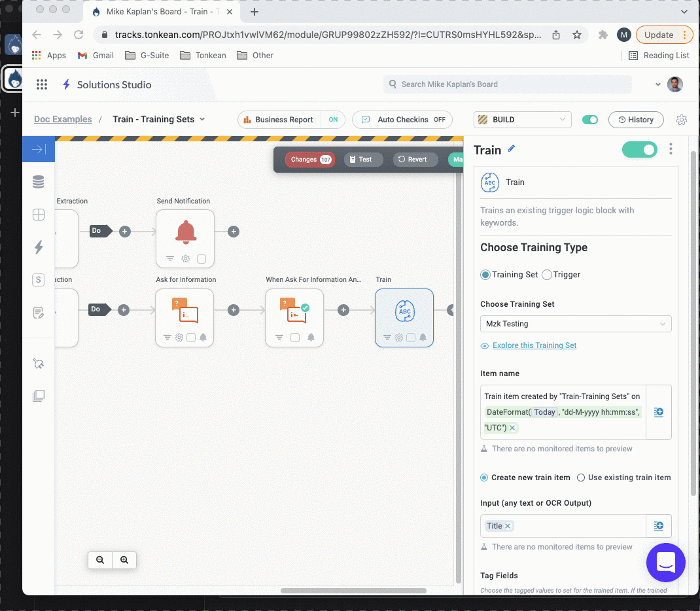Click the lightning bolt icon in sidebar

(x=39, y=247)
